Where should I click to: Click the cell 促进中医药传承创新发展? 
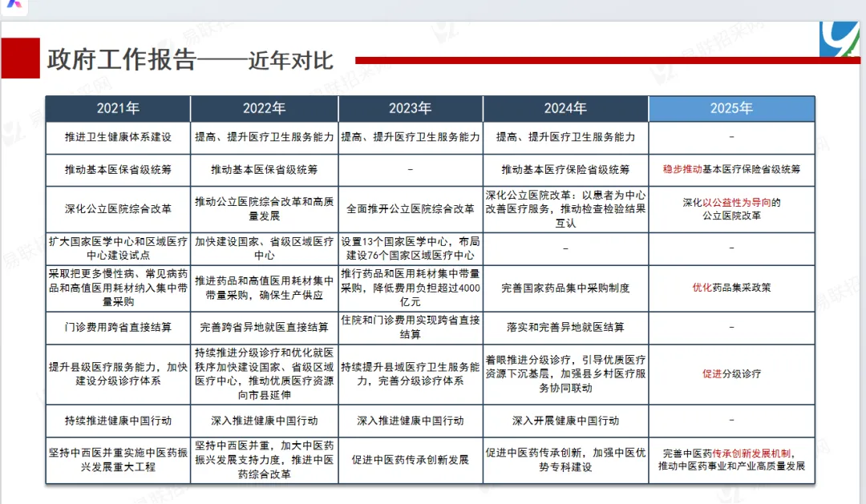click(x=410, y=461)
